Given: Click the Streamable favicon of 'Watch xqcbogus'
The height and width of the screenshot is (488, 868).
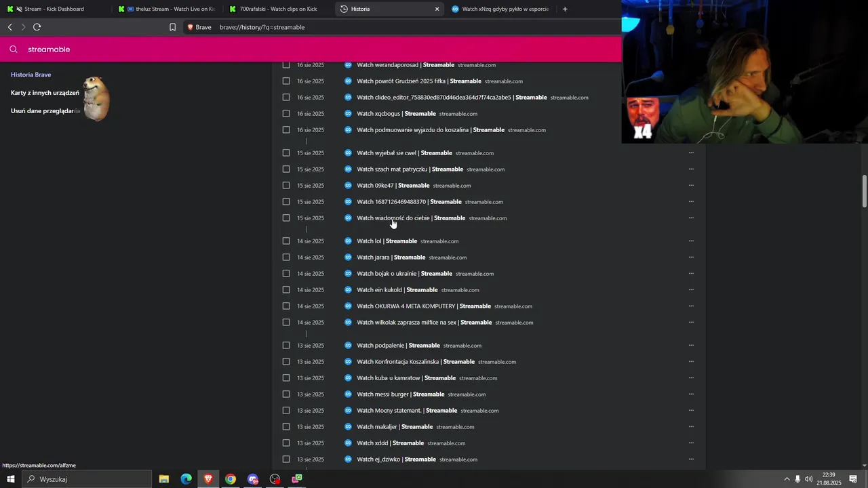Looking at the screenshot, I should pyautogui.click(x=348, y=114).
